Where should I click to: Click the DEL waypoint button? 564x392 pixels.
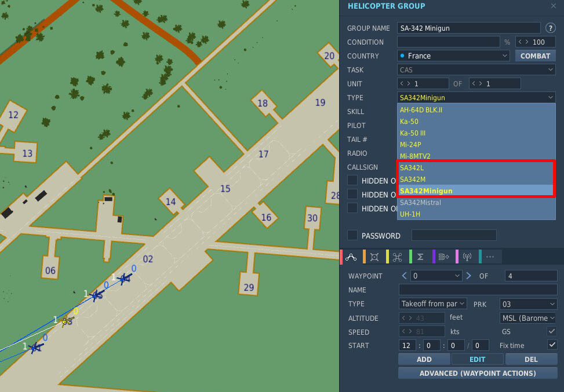pos(531,360)
